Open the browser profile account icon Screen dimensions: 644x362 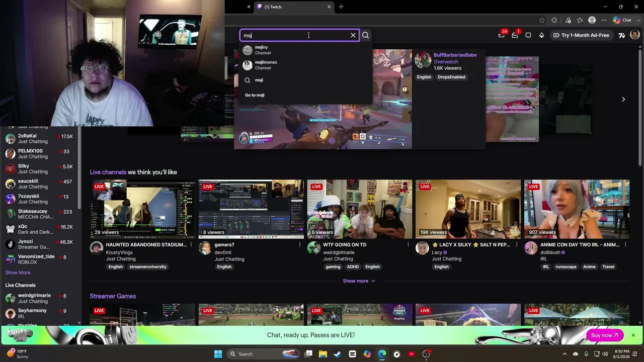(592, 20)
